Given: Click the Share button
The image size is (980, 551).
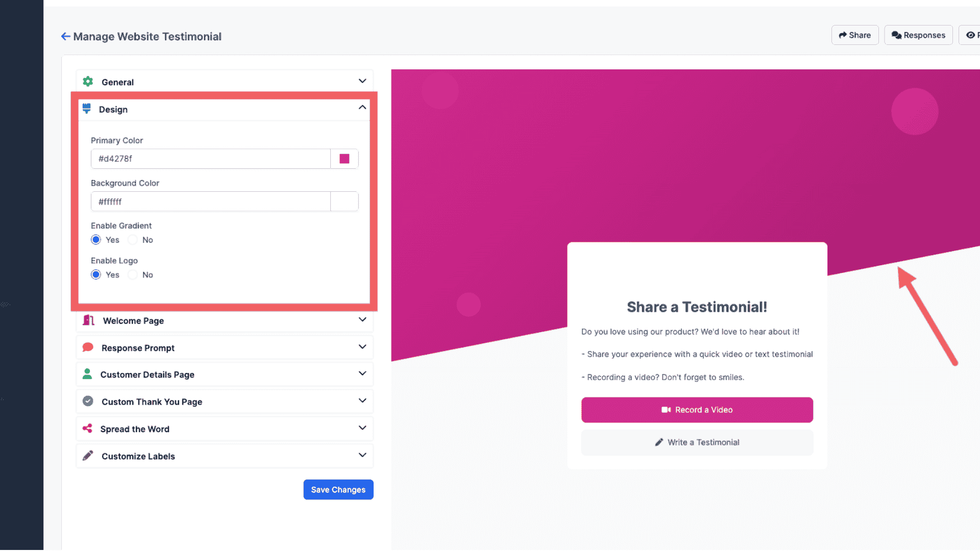Looking at the screenshot, I should tap(855, 35).
